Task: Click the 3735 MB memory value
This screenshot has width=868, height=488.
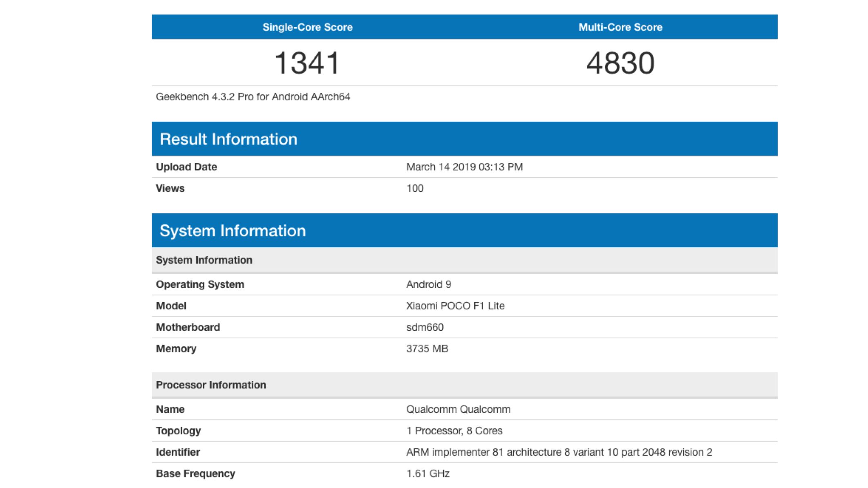Action: click(427, 349)
